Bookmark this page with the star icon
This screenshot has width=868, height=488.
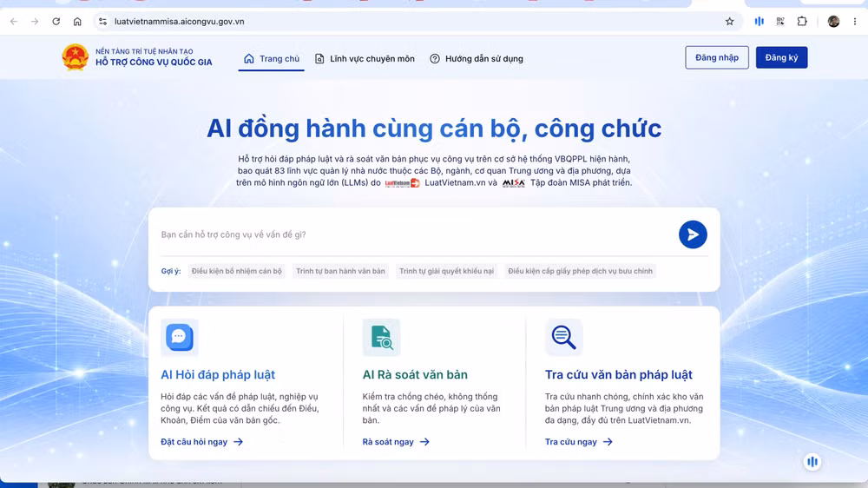click(x=730, y=22)
